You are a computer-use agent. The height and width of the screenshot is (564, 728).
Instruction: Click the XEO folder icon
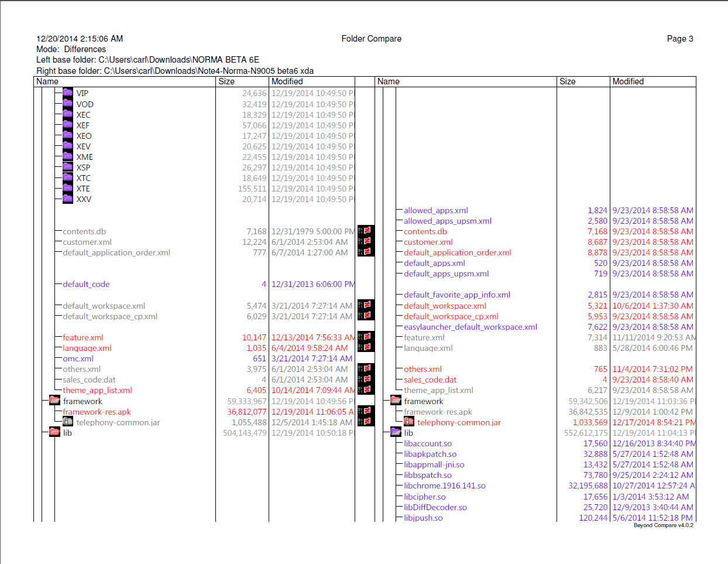[x=68, y=135]
